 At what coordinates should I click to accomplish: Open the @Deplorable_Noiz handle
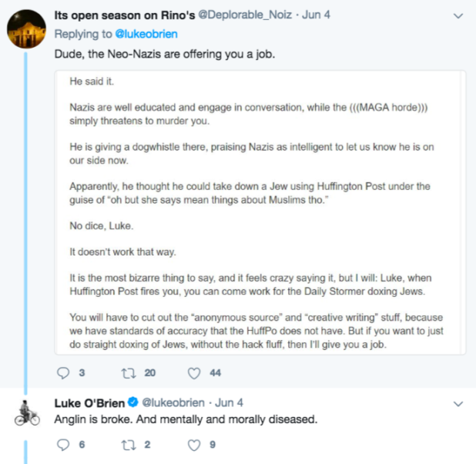coord(245,15)
